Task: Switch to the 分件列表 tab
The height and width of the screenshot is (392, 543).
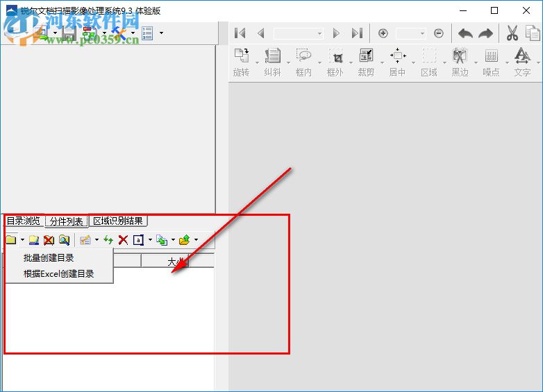Action: (66, 221)
